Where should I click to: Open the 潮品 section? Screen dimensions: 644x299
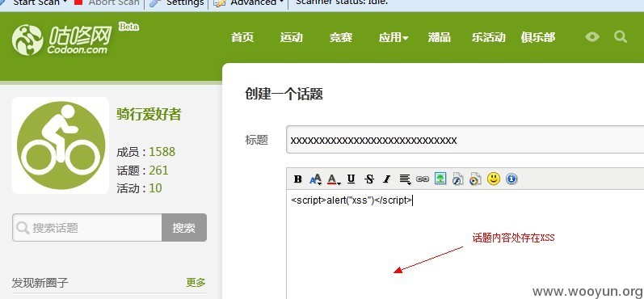pos(439,37)
